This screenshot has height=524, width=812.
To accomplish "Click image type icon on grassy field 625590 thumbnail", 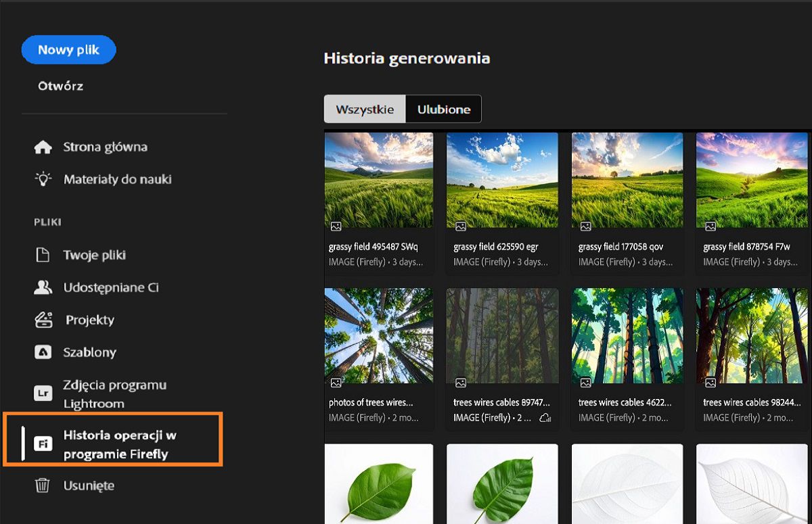I will click(x=461, y=227).
